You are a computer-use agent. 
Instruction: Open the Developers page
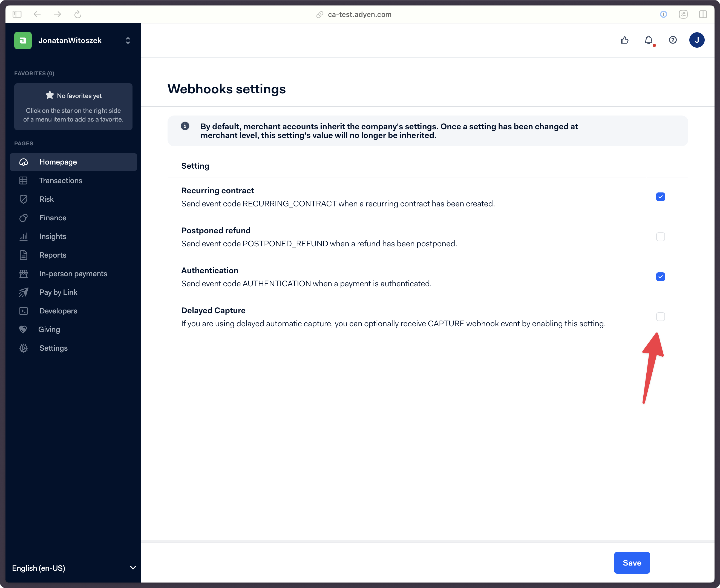[x=58, y=310]
